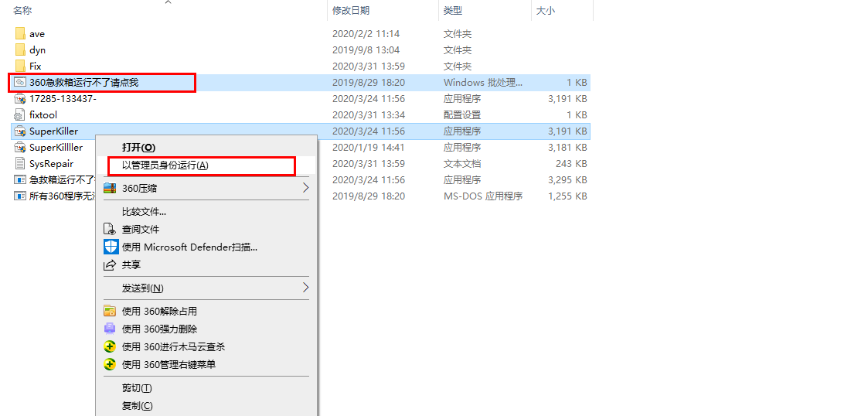The width and height of the screenshot is (868, 416).
Task: Click the ave folder icon
Action: (20, 34)
